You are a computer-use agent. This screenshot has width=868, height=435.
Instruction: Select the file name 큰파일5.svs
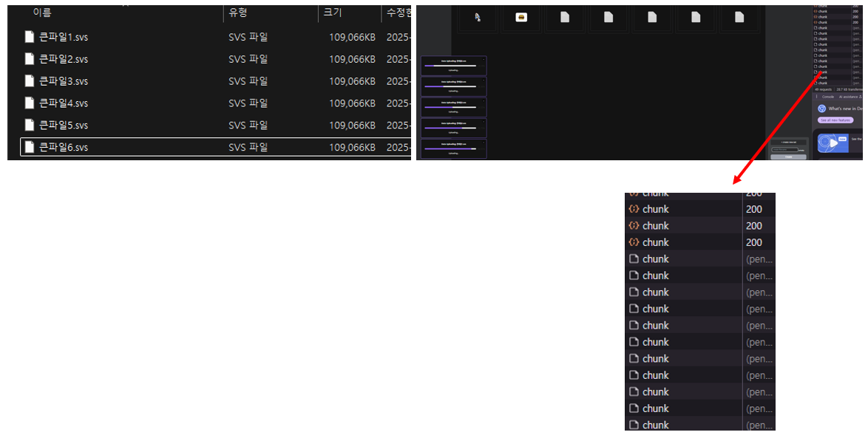(64, 126)
